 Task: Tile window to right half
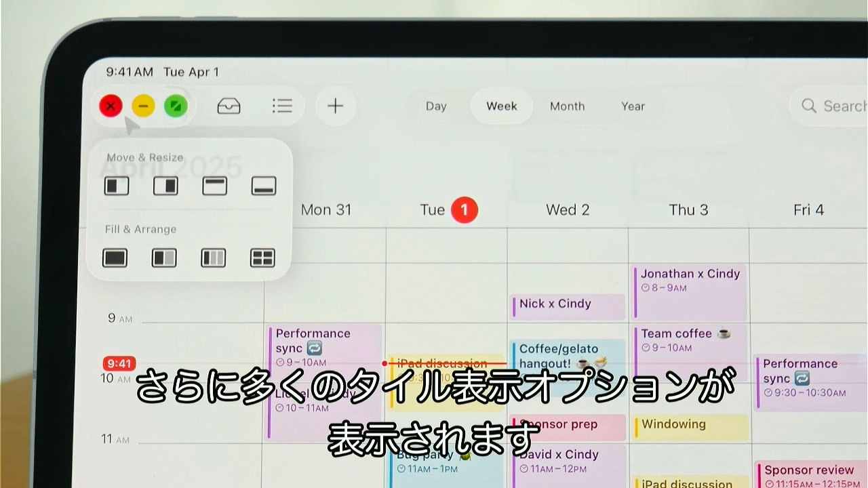point(165,186)
